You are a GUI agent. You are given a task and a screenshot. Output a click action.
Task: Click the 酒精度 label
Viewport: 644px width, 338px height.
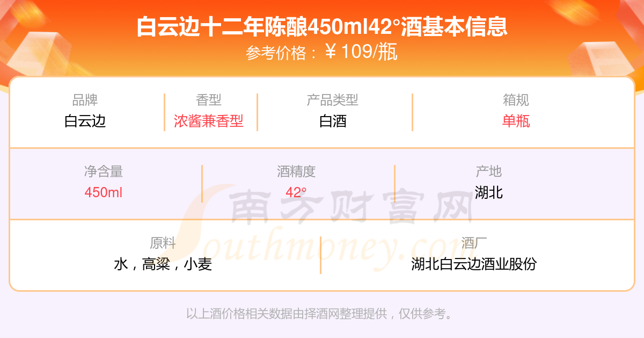(x=296, y=171)
